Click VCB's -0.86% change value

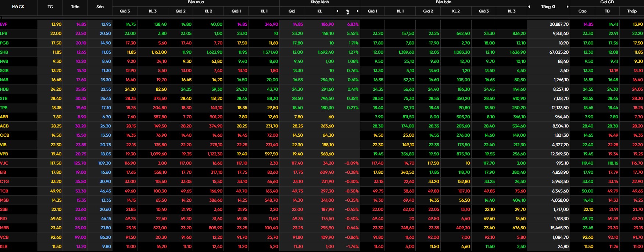(352, 237)
